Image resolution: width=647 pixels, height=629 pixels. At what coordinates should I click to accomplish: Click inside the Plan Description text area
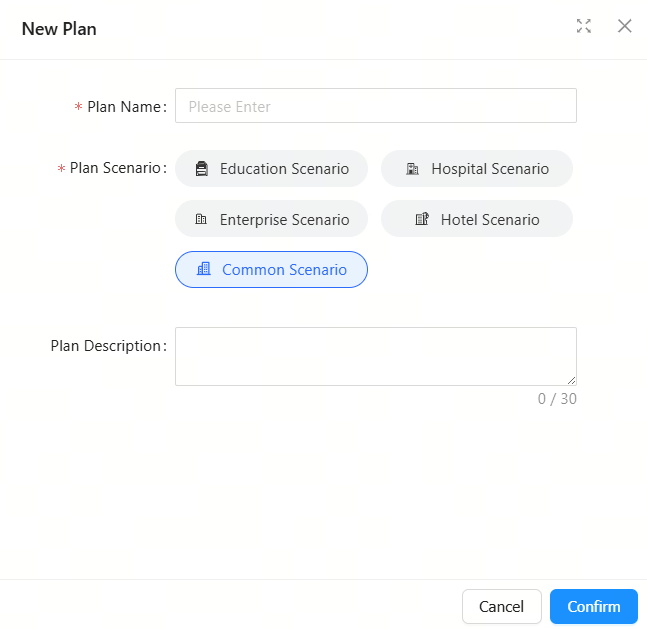click(376, 357)
